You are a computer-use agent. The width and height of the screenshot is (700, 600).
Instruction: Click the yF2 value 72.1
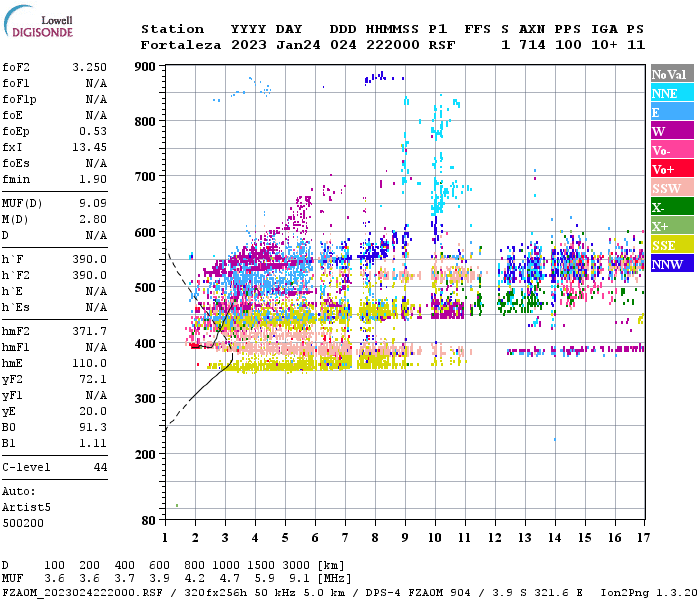(x=93, y=380)
